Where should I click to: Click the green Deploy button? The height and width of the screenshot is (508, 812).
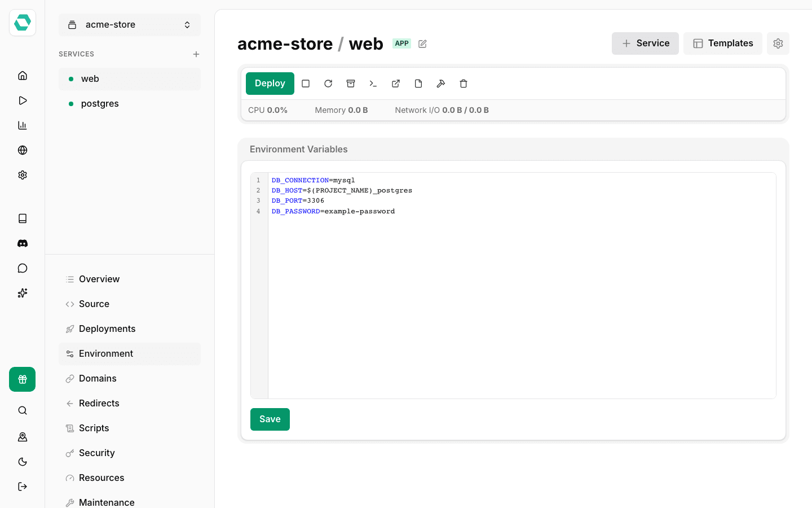tap(270, 84)
